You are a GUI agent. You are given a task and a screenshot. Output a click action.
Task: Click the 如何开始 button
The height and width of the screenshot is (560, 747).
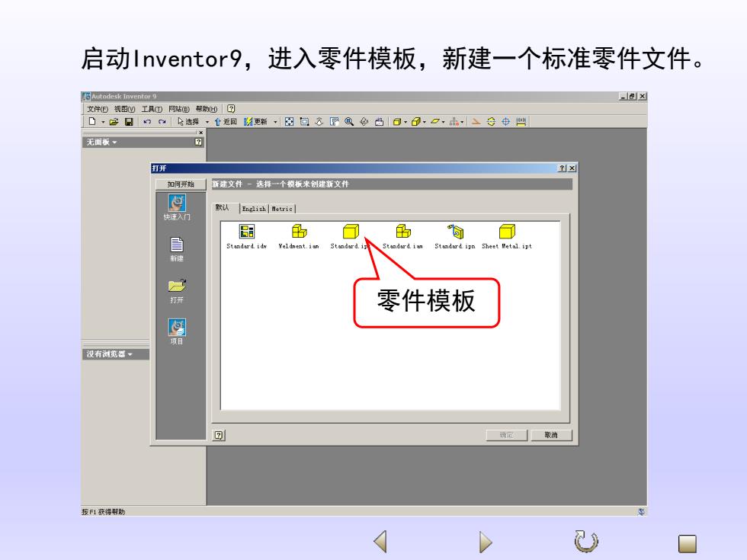[181, 184]
